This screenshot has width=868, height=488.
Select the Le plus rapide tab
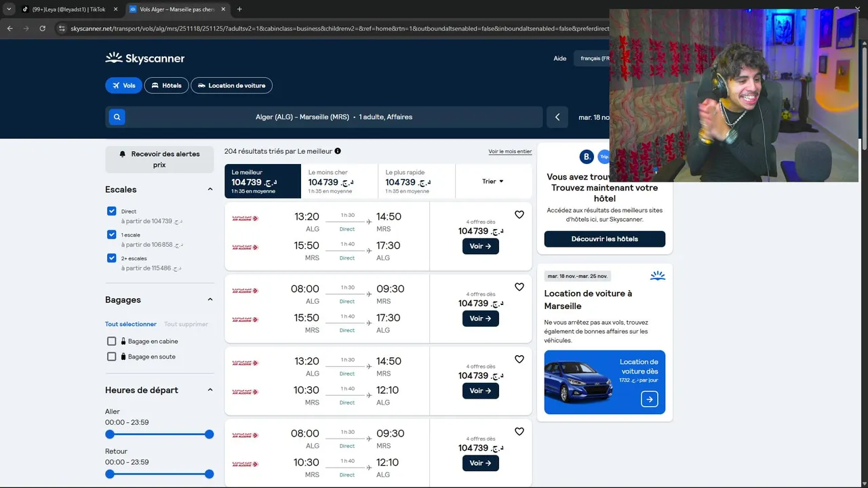(416, 181)
